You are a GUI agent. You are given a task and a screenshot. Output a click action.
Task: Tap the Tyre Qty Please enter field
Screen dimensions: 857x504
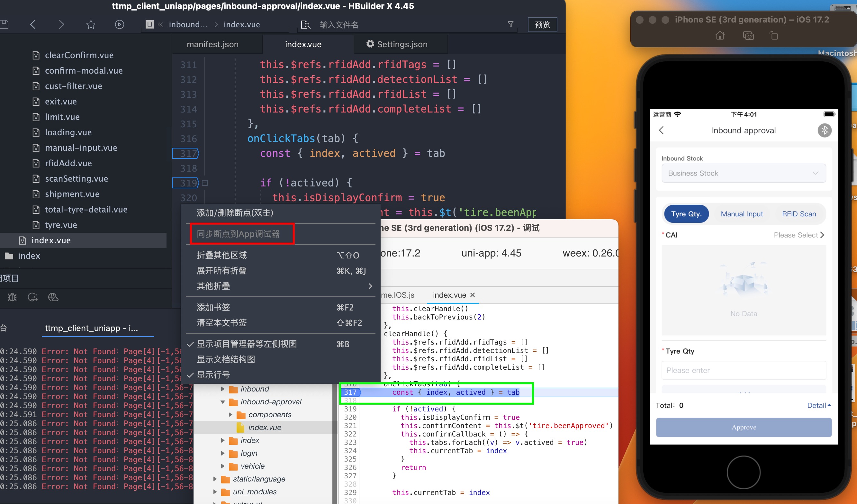[744, 370]
